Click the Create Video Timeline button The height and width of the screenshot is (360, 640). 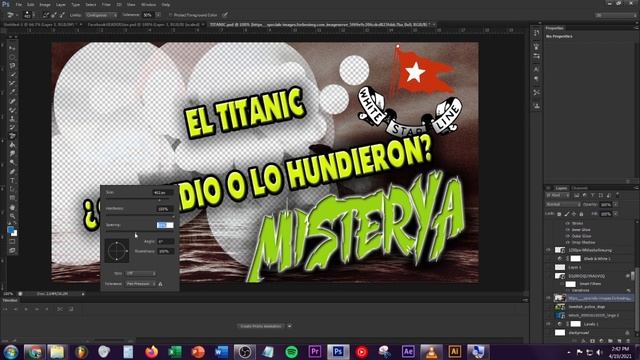coord(260,326)
